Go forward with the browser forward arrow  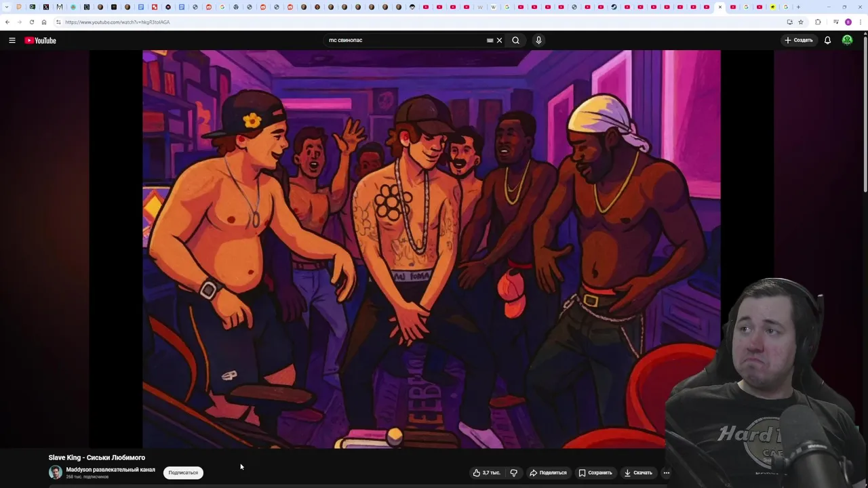pyautogui.click(x=19, y=22)
